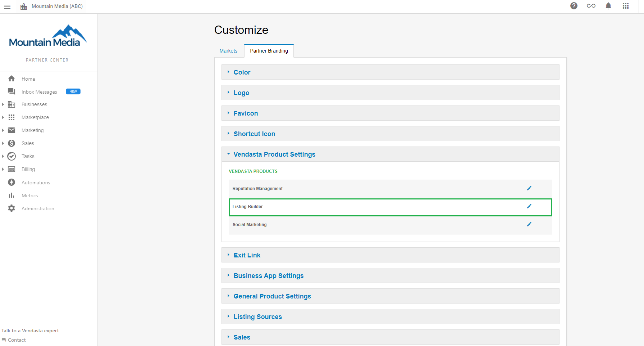
Task: Open Administration in sidebar
Action: click(38, 208)
